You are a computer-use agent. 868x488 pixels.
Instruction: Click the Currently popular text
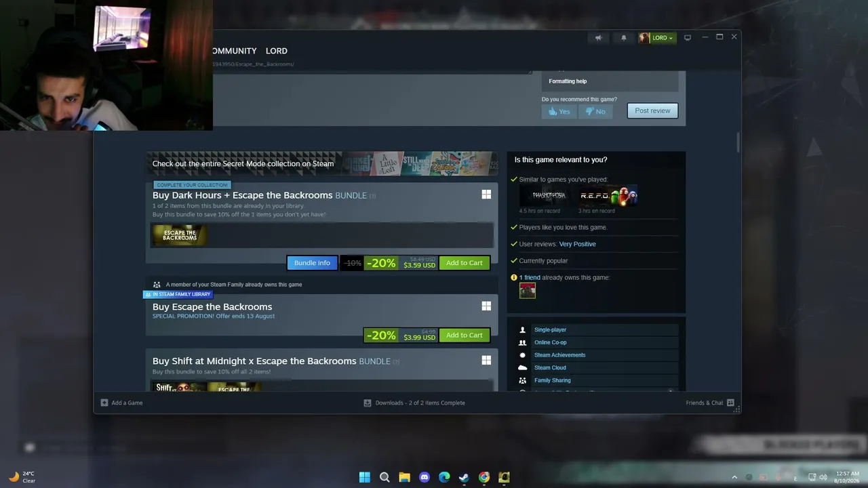tap(543, 261)
